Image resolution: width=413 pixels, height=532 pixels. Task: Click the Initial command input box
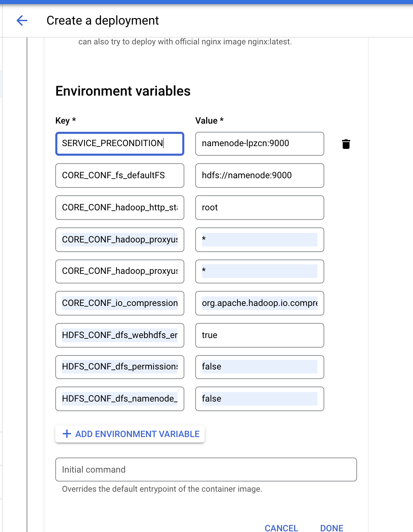(206, 470)
